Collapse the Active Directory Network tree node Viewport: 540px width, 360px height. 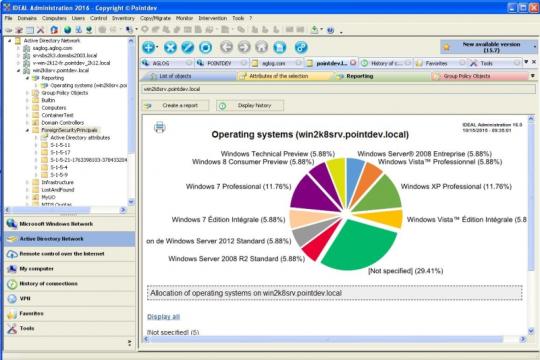click(10, 41)
